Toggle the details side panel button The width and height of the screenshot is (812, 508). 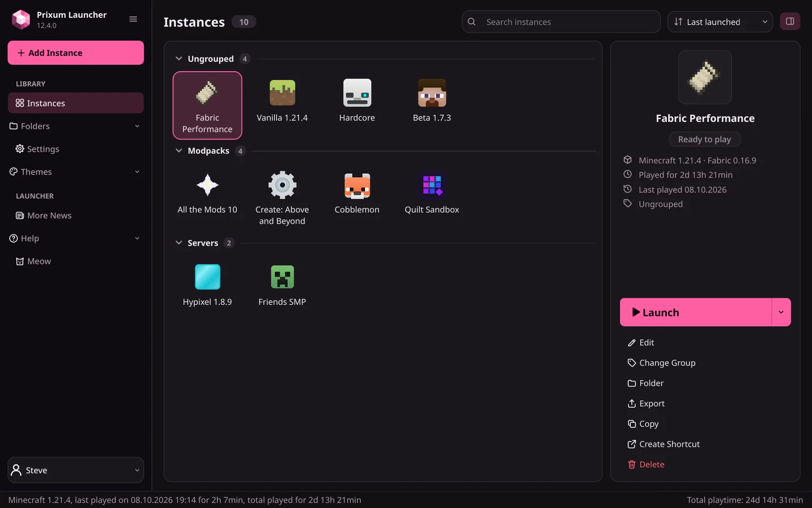click(790, 21)
